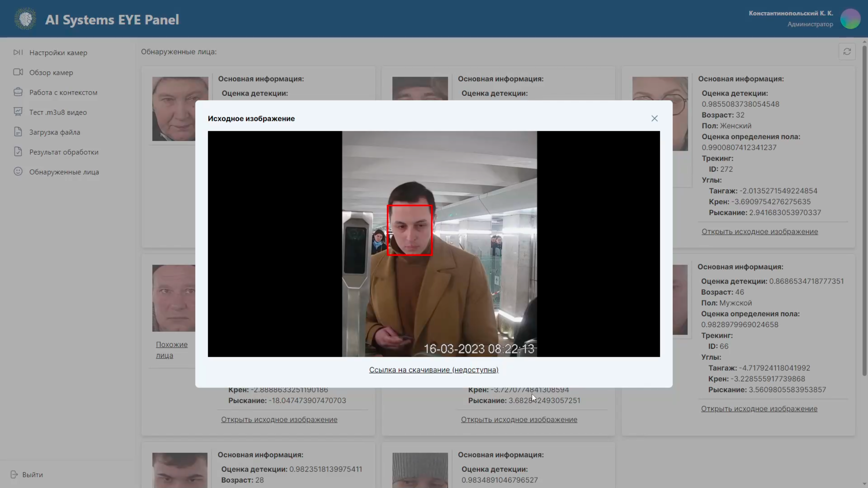Image resolution: width=868 pixels, height=488 pixels.
Task: Open the user avatar in header
Action: click(851, 19)
